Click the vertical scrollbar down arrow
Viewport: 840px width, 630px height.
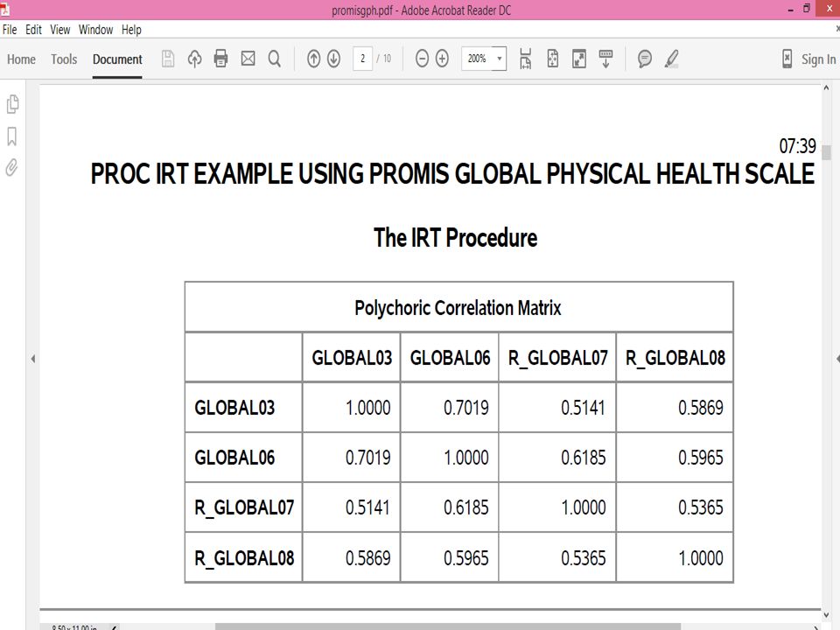point(826,615)
